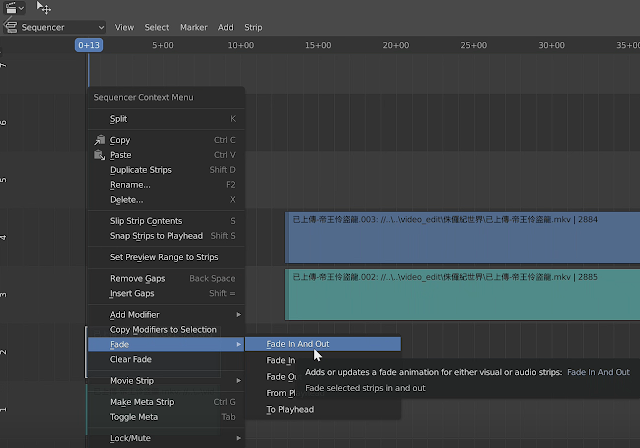
Task: Click the Copy icon in context menu
Action: (99, 140)
